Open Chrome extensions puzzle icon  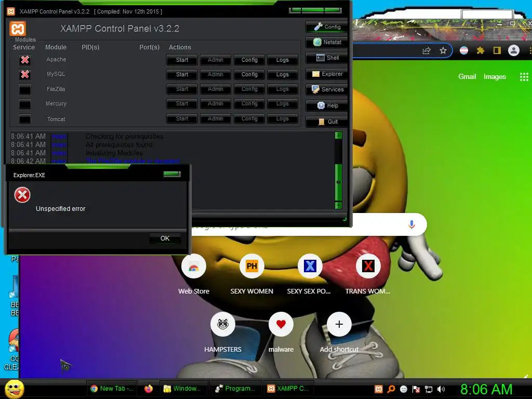(x=481, y=51)
